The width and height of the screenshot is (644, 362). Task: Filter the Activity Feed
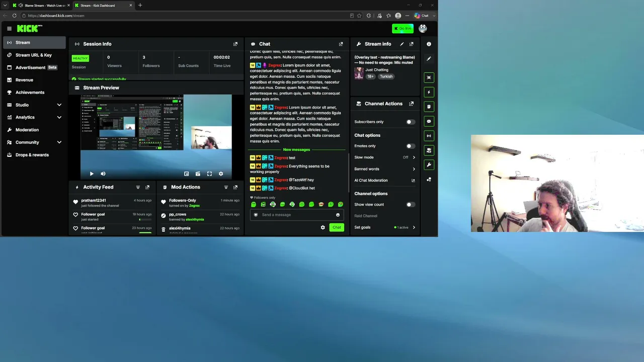tap(138, 187)
